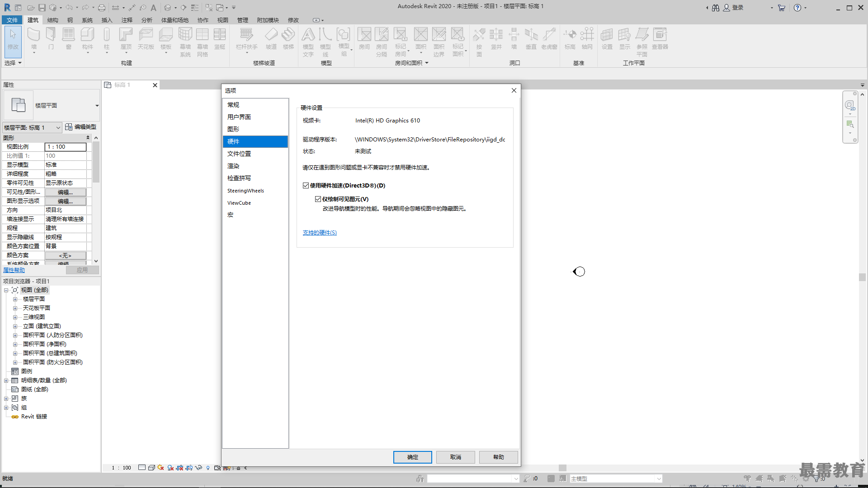Image resolution: width=868 pixels, height=488 pixels.
Task: Select the 面积平面 (净面积) tree item
Action: tap(44, 344)
